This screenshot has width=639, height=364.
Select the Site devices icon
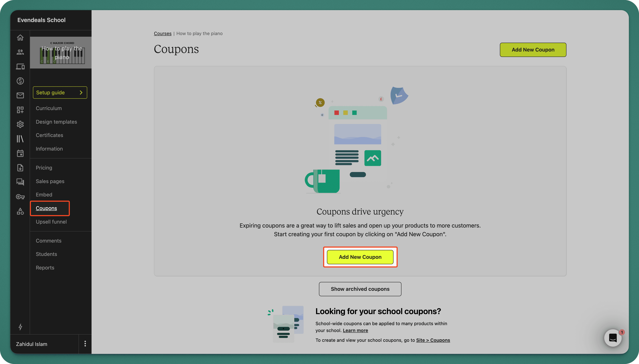[20, 67]
